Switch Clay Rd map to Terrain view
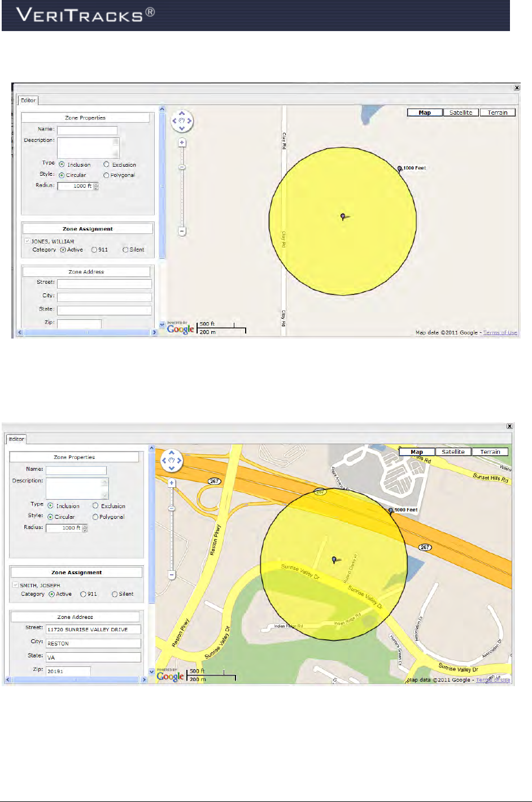Screen dimensions: 532x802 498,112
